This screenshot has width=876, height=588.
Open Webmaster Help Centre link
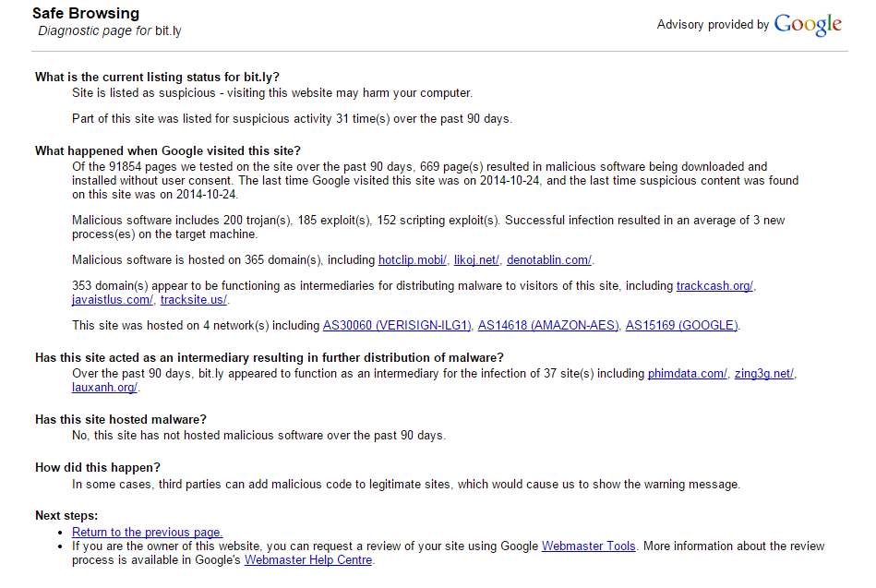(308, 560)
